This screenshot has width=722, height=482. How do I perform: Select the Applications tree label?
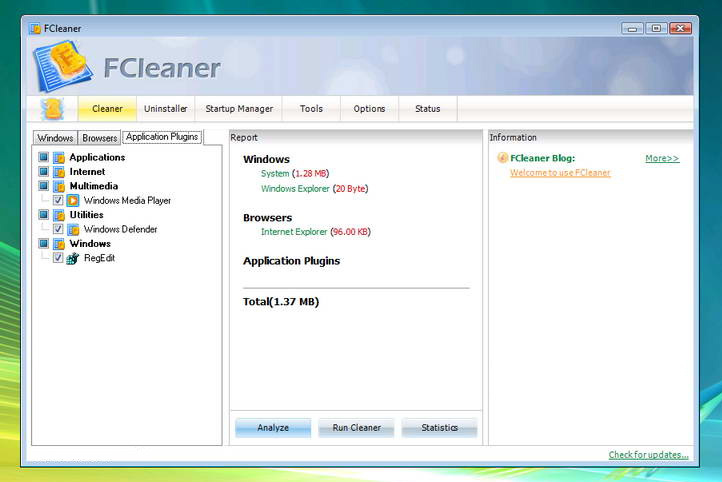(x=97, y=157)
